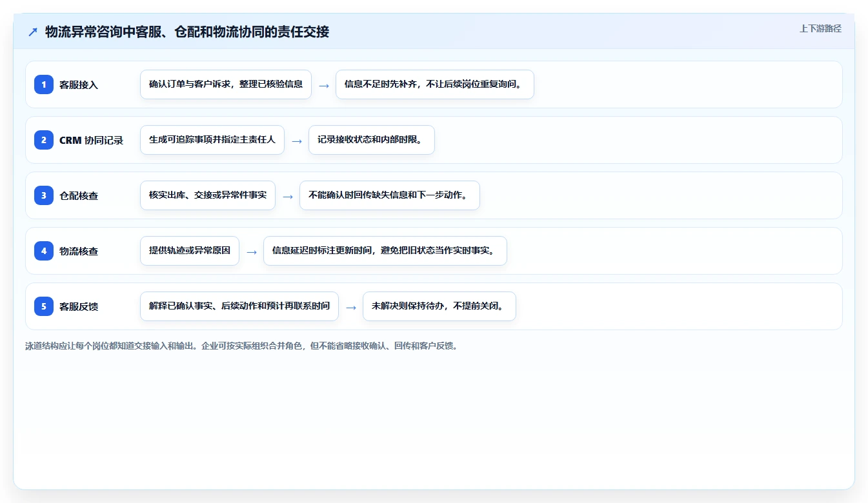Click the 不能确认时回传缺失信息和下一步动作 card
This screenshot has width=868, height=503.
point(390,195)
